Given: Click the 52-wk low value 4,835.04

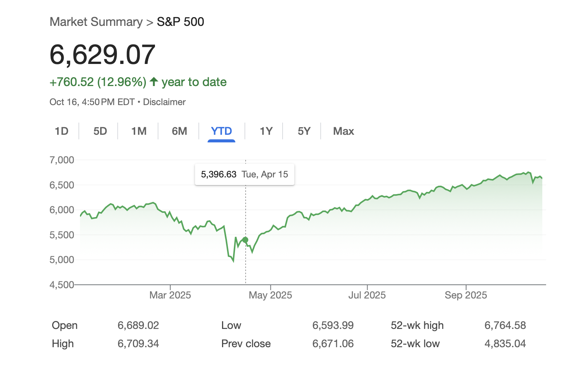Looking at the screenshot, I should 505,344.
